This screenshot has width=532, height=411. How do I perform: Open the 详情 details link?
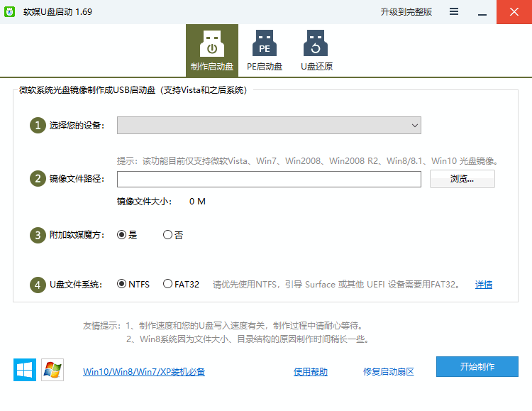click(x=484, y=285)
